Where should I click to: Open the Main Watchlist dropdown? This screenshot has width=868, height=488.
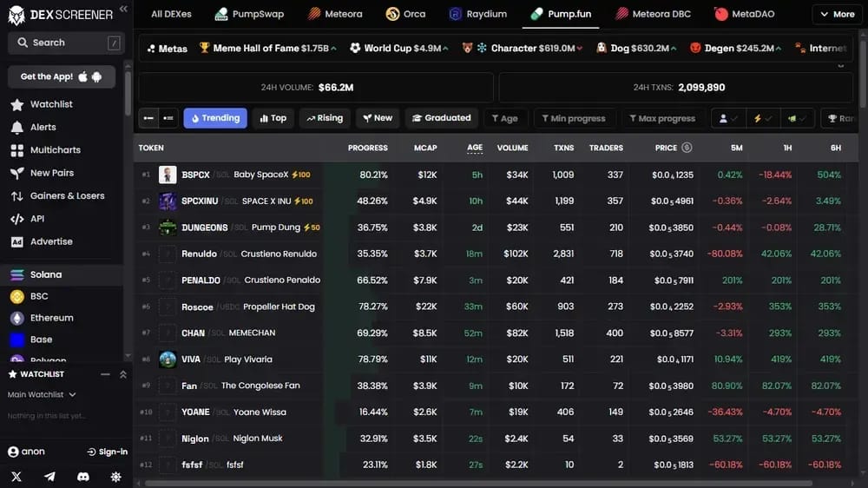point(42,394)
